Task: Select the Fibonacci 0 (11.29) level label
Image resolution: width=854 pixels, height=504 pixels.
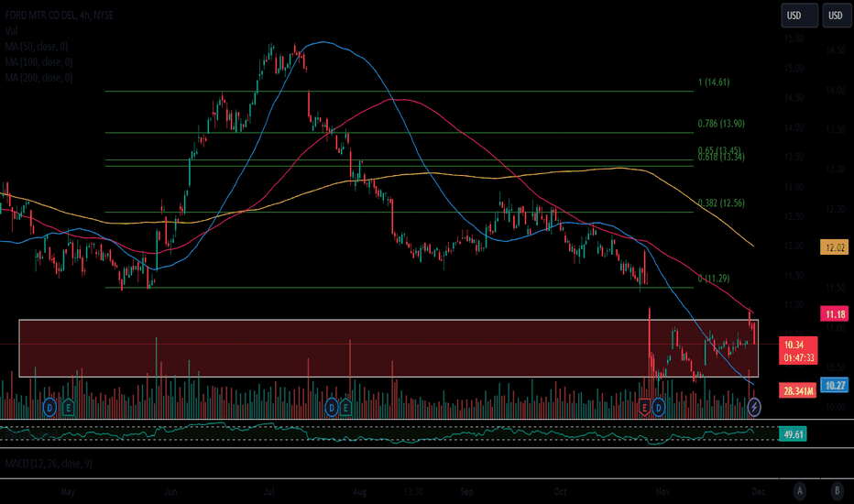Action: 714,279
